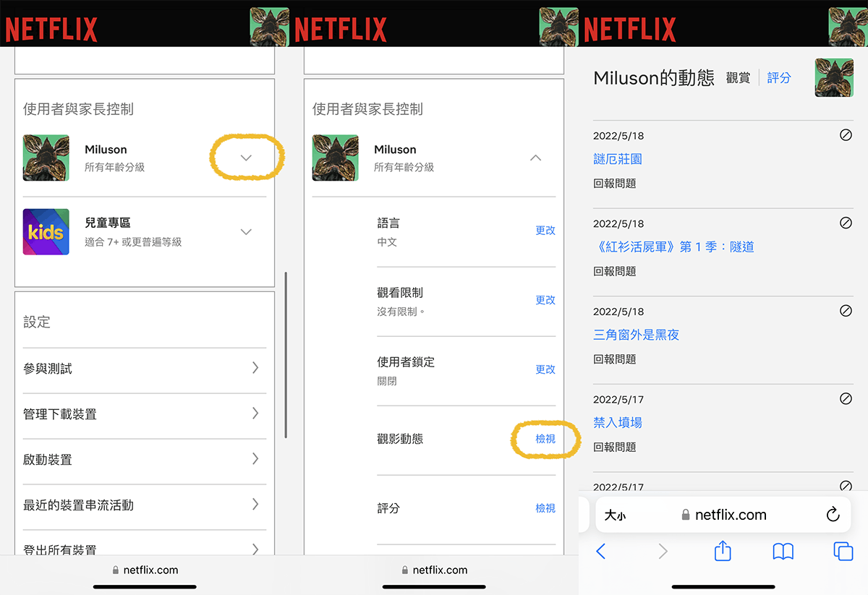The width and height of the screenshot is (868, 595).
Task: Report a problem for 謎厄莊園
Action: [615, 184]
